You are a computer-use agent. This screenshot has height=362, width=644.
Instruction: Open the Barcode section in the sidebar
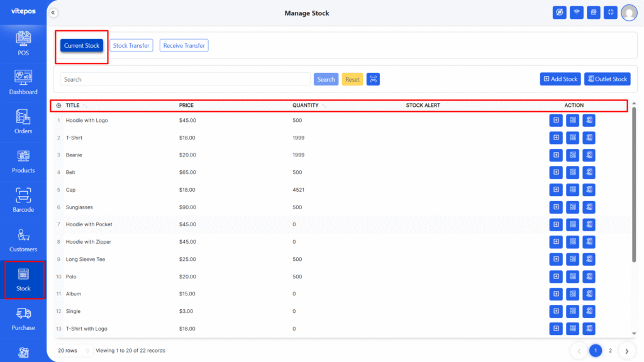23,200
